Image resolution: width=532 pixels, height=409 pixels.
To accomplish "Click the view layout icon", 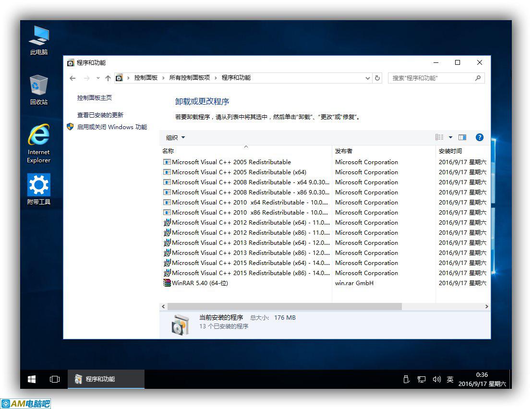I will click(439, 137).
